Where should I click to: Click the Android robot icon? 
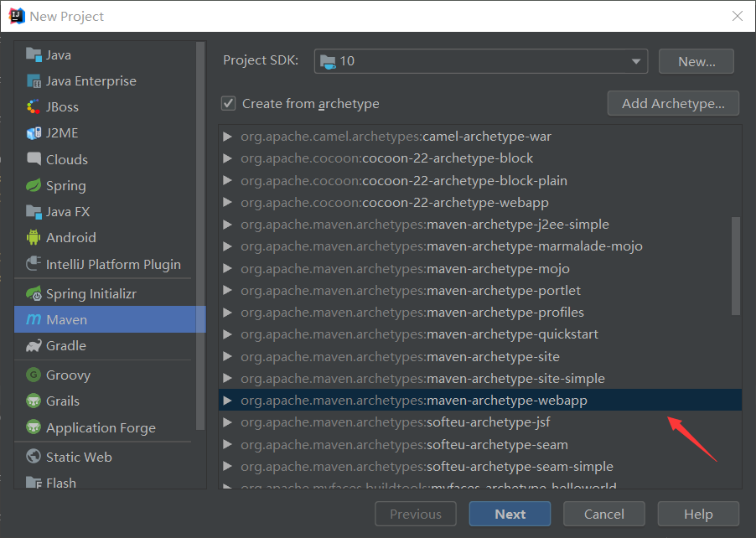pos(34,238)
